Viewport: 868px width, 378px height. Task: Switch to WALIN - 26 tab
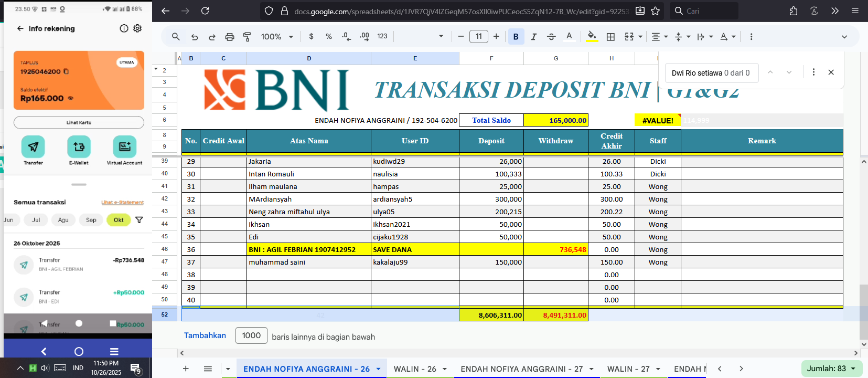pos(415,369)
